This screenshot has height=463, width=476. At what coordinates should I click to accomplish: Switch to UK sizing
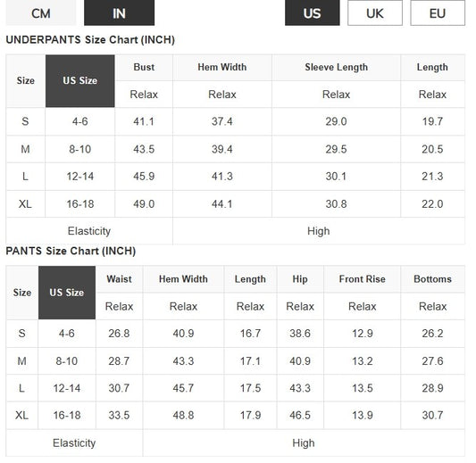click(375, 13)
